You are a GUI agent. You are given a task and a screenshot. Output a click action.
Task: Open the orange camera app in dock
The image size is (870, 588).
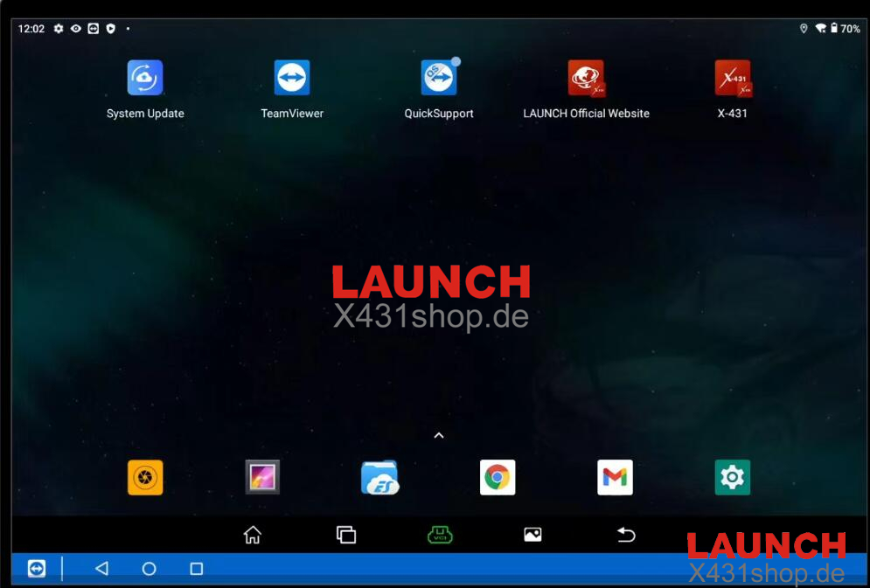[x=145, y=477]
